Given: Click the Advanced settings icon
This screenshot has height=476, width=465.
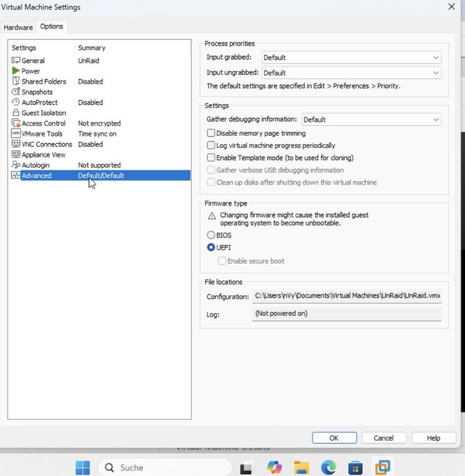Looking at the screenshot, I should pos(16,175).
